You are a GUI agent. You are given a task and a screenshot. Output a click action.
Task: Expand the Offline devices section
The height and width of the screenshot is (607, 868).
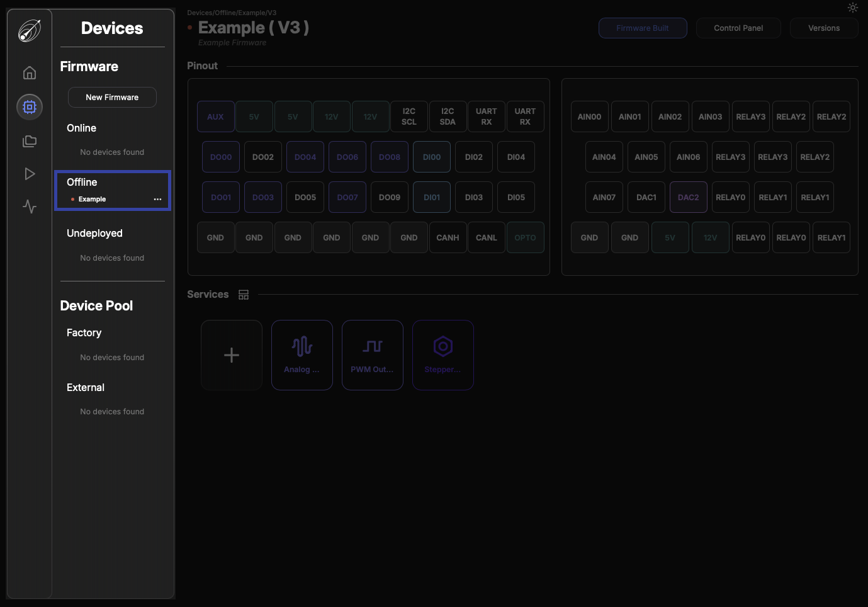82,182
